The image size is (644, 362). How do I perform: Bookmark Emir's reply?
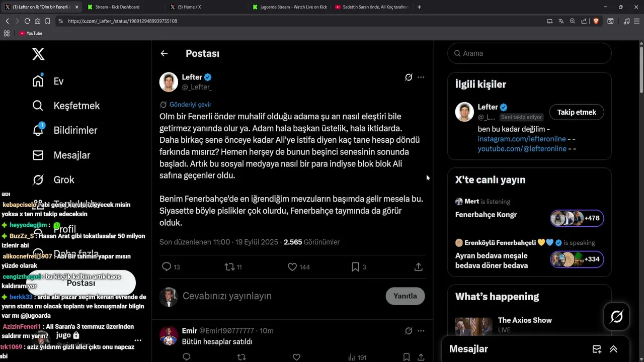[x=406, y=357]
